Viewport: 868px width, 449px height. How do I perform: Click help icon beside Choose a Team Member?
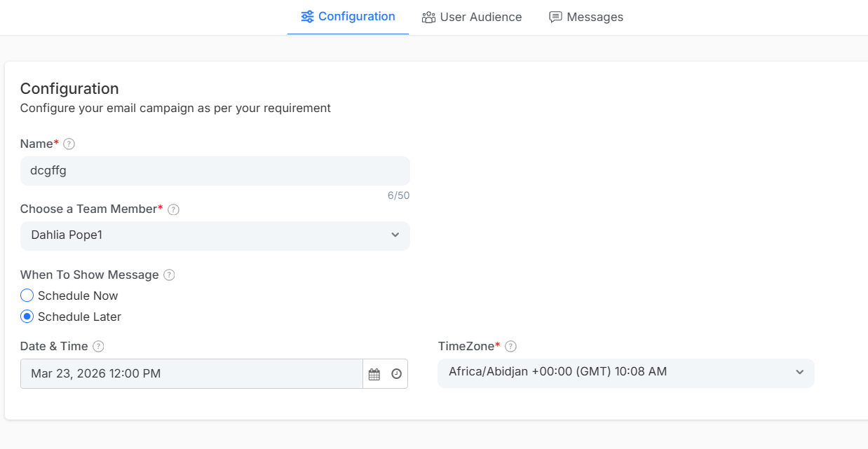[x=174, y=209]
